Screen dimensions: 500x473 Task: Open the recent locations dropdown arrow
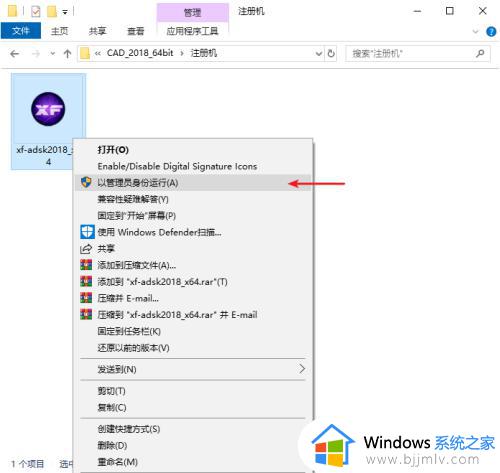pyautogui.click(x=52, y=54)
